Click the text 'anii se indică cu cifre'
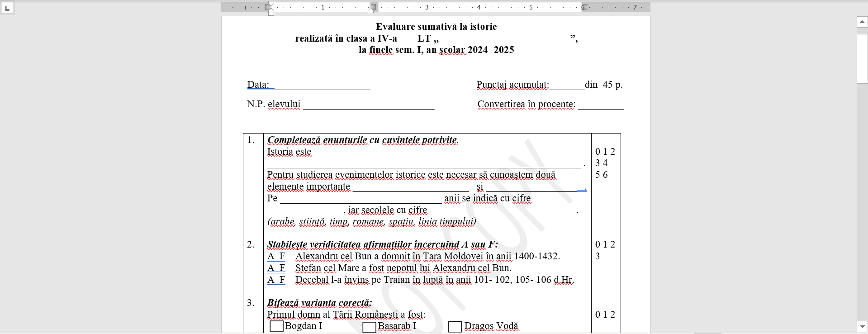 [487, 198]
